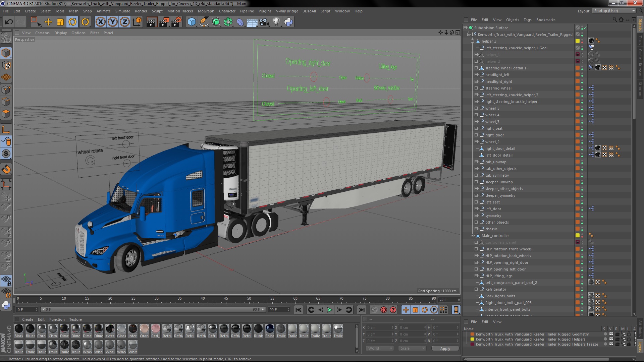Open the Scale mode dropdown
This screenshot has width=644, height=362.
coord(412,349)
